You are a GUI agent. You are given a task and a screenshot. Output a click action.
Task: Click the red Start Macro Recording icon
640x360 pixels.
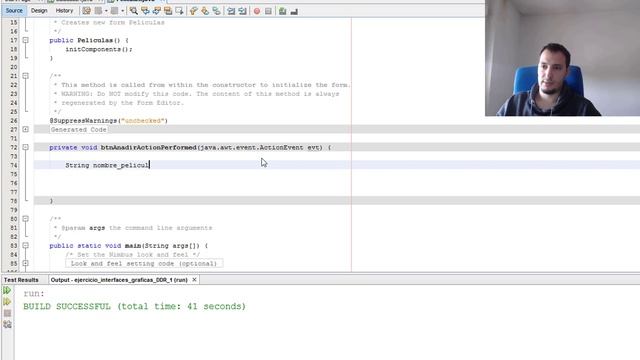pos(257,11)
